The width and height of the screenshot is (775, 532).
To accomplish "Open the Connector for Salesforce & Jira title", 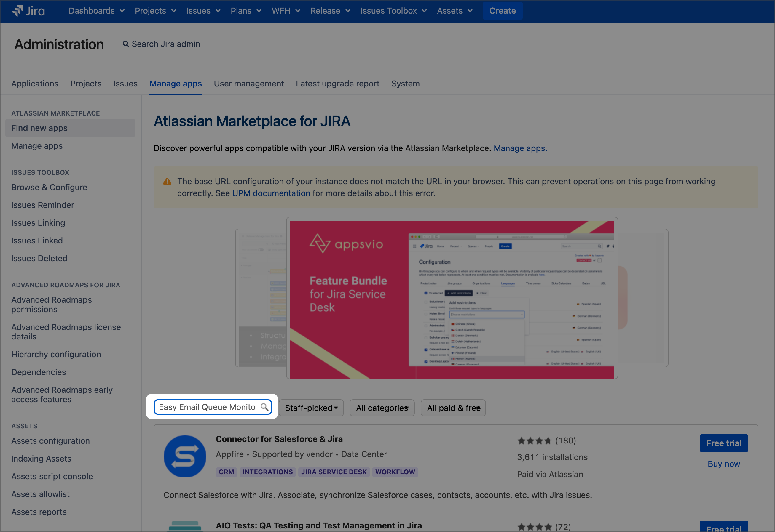I will (279, 439).
